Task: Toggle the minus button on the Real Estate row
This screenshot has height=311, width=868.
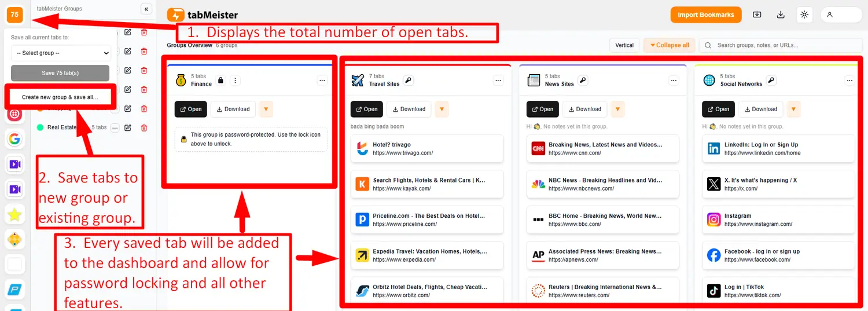Action: tap(115, 127)
